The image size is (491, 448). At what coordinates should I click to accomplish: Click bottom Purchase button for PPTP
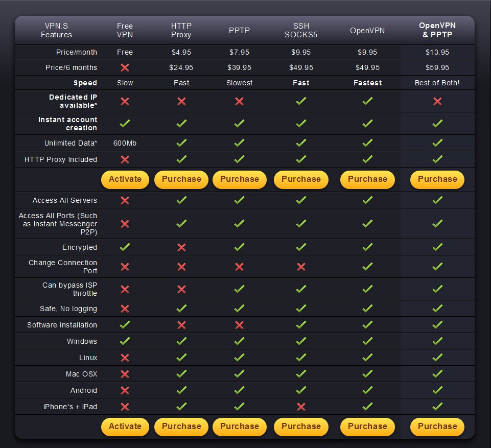[x=240, y=427]
